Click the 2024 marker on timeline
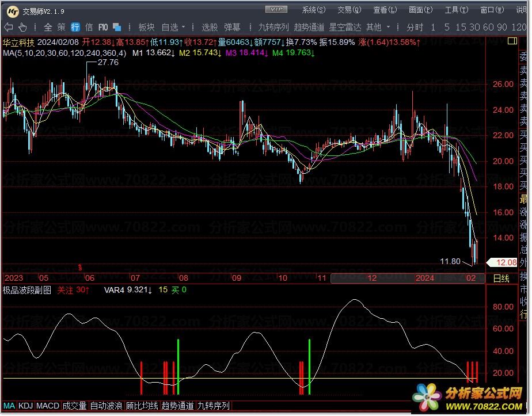 (425, 278)
